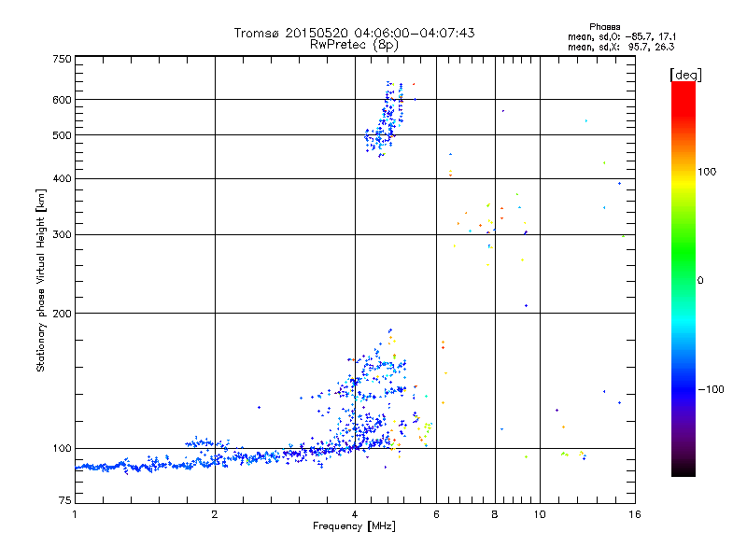Click the plot title 'Tromsø 20150520 04:06:00-04:07:43'
This screenshot has height=560, width=747.
pos(354,33)
